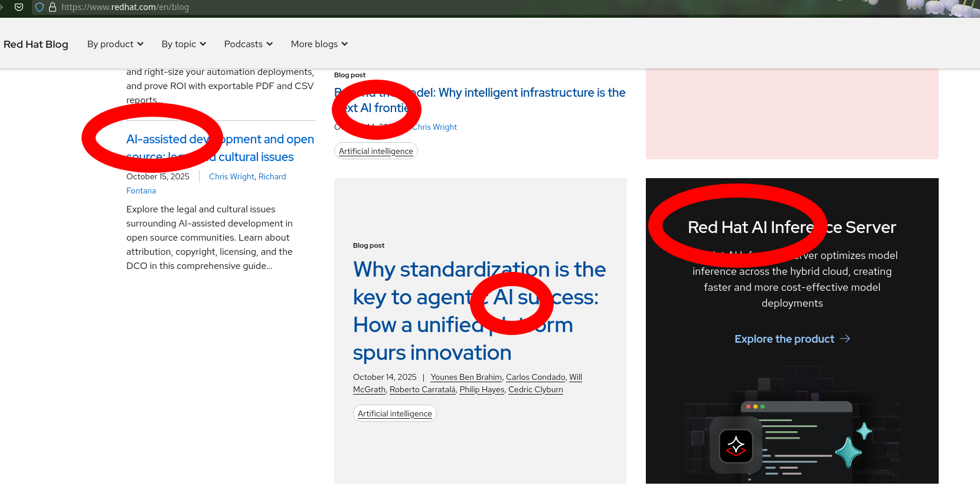Open the More blogs menu

[x=319, y=44]
